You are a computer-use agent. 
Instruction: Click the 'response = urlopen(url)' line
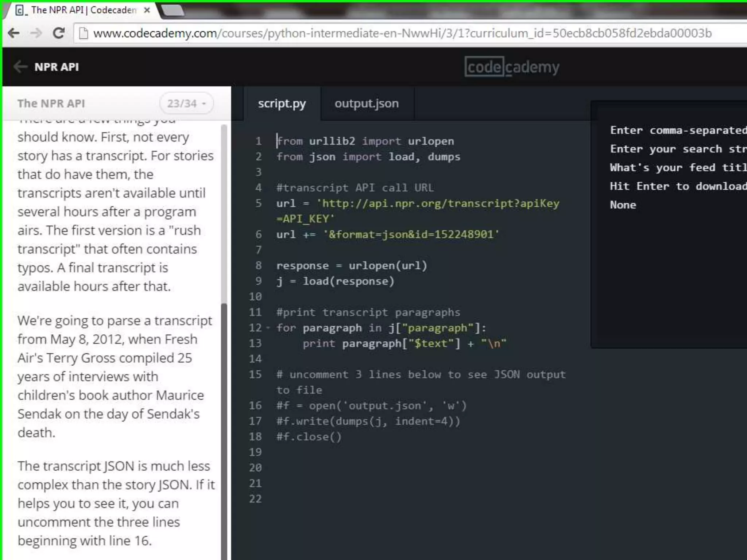[x=352, y=265]
